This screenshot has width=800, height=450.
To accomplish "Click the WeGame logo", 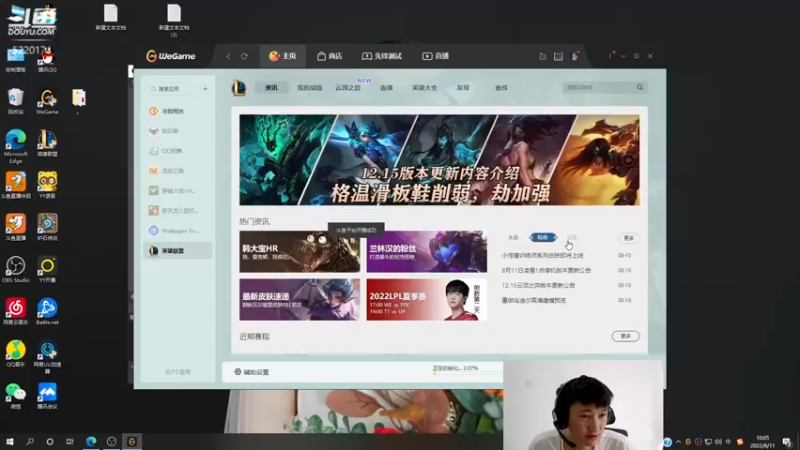I will 171,56.
